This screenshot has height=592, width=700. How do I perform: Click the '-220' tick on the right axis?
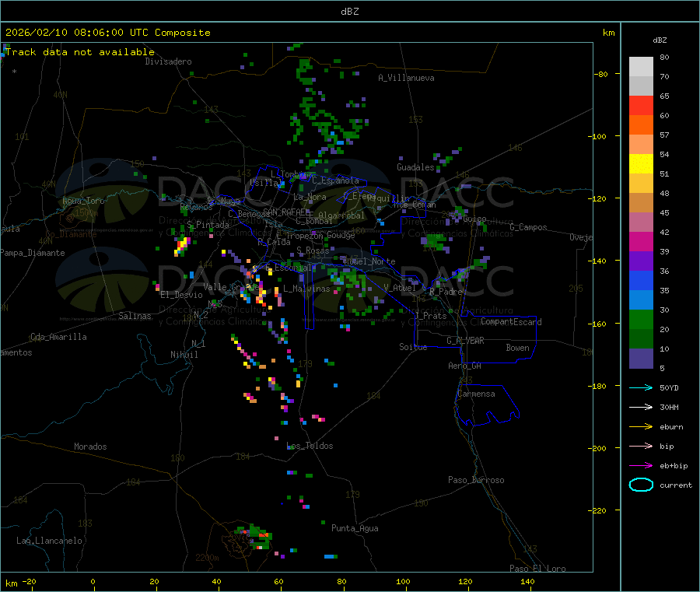(x=598, y=511)
